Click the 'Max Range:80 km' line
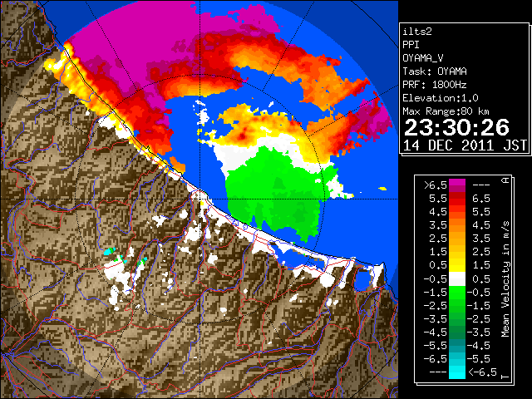The width and height of the screenshot is (532, 399). tap(446, 111)
